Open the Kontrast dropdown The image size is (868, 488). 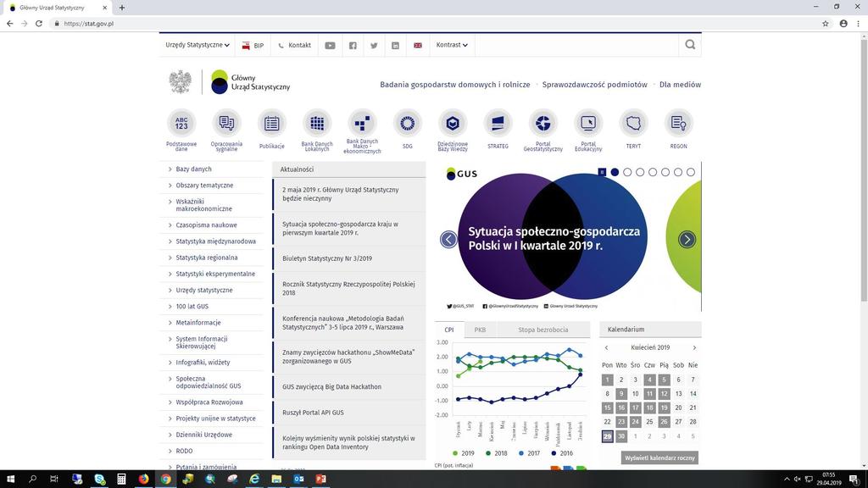click(x=452, y=45)
